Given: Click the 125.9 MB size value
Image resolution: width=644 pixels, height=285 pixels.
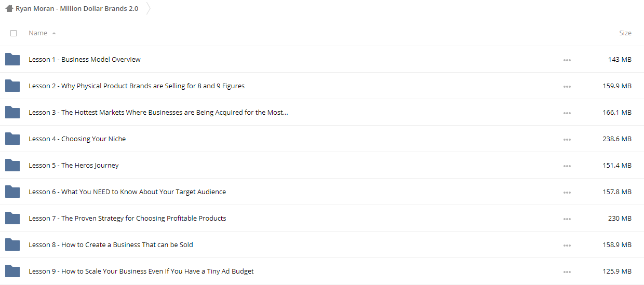Looking at the screenshot, I should [617, 271].
